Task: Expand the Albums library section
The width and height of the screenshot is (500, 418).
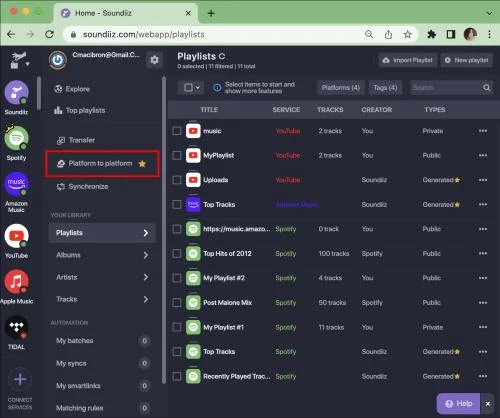Action: pos(102,255)
